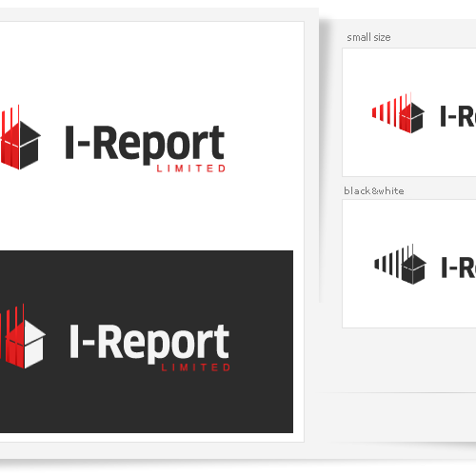This screenshot has height=476, width=476.
Task: Click the dark I-Report wordmark on the white background
Action: (145, 145)
